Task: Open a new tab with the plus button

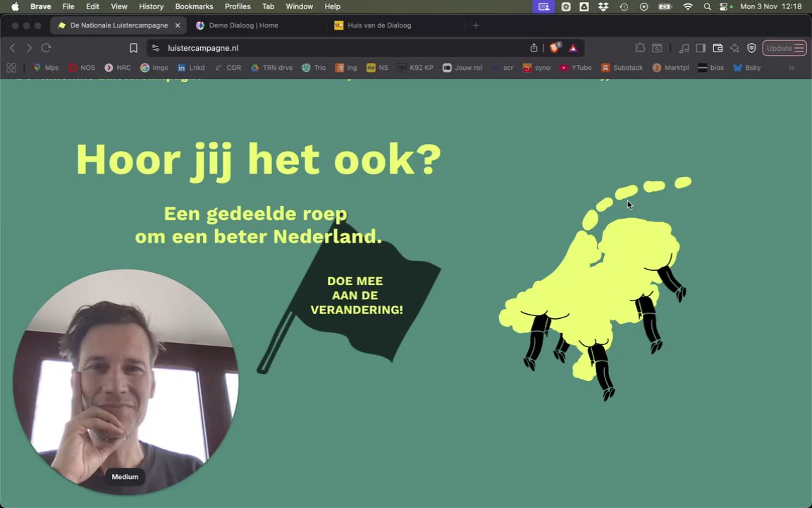Action: point(476,25)
